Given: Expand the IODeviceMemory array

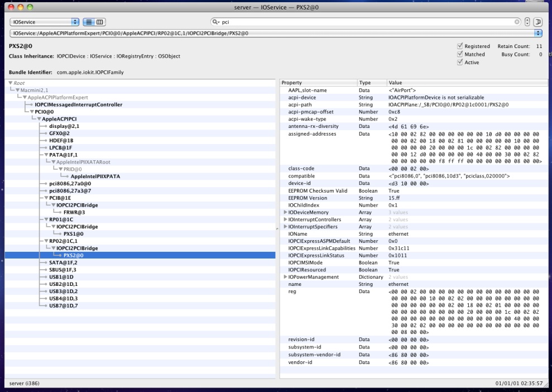Looking at the screenshot, I should 286,212.
